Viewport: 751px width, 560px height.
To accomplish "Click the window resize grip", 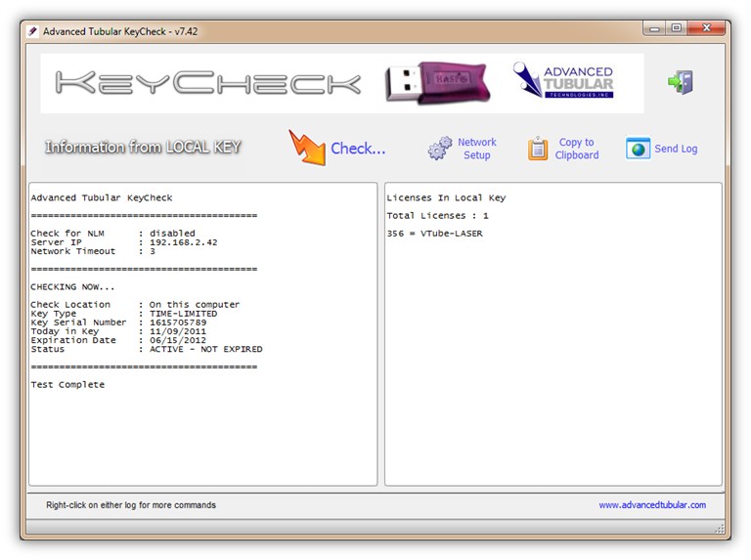I will (x=720, y=529).
